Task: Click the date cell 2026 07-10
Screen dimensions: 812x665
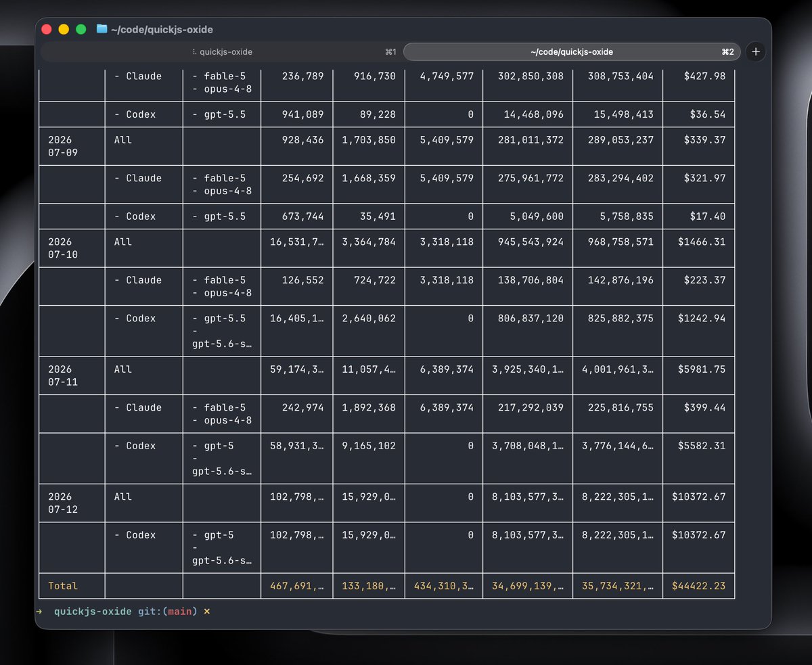Action: [63, 248]
